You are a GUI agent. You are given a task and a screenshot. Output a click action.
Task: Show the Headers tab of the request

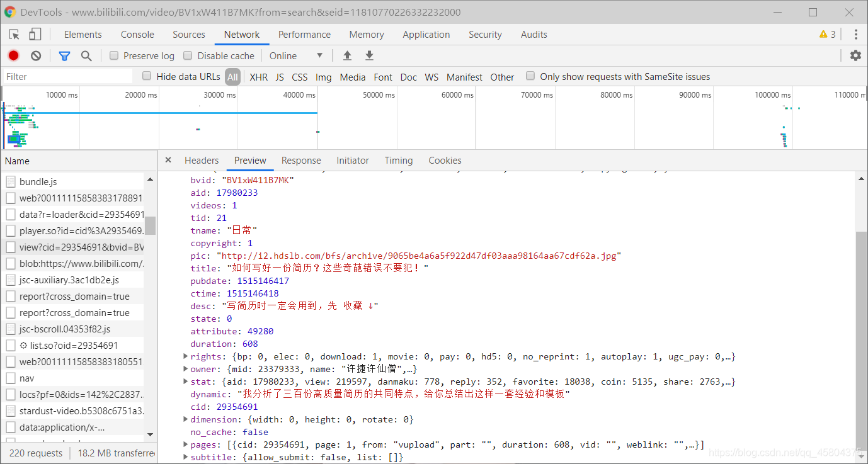click(202, 161)
